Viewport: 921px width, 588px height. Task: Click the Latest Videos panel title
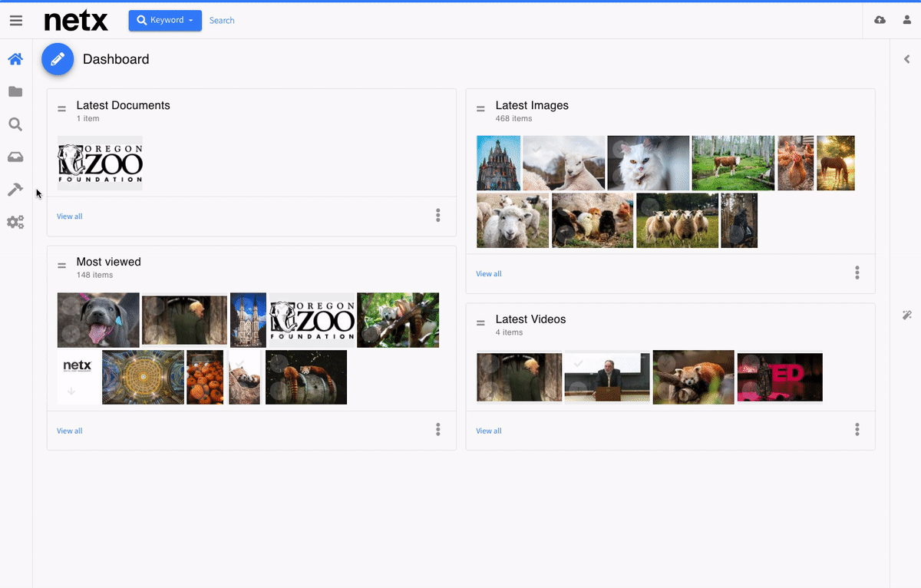(530, 319)
